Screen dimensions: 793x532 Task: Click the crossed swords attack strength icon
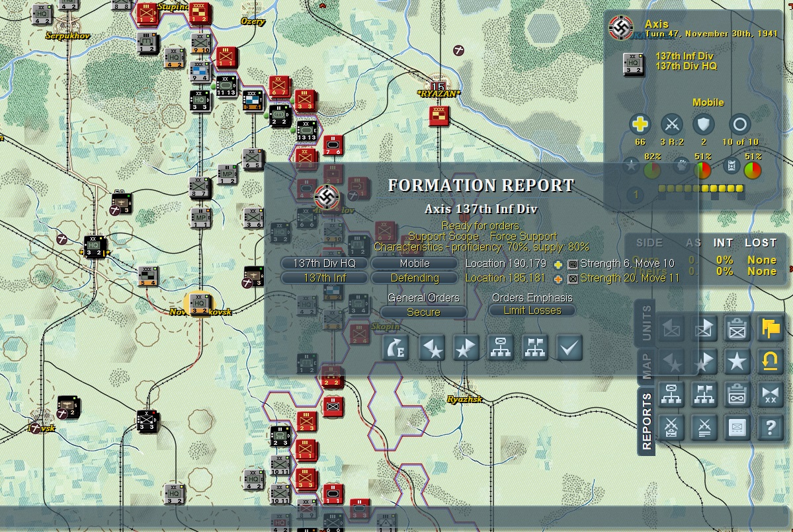tap(671, 124)
